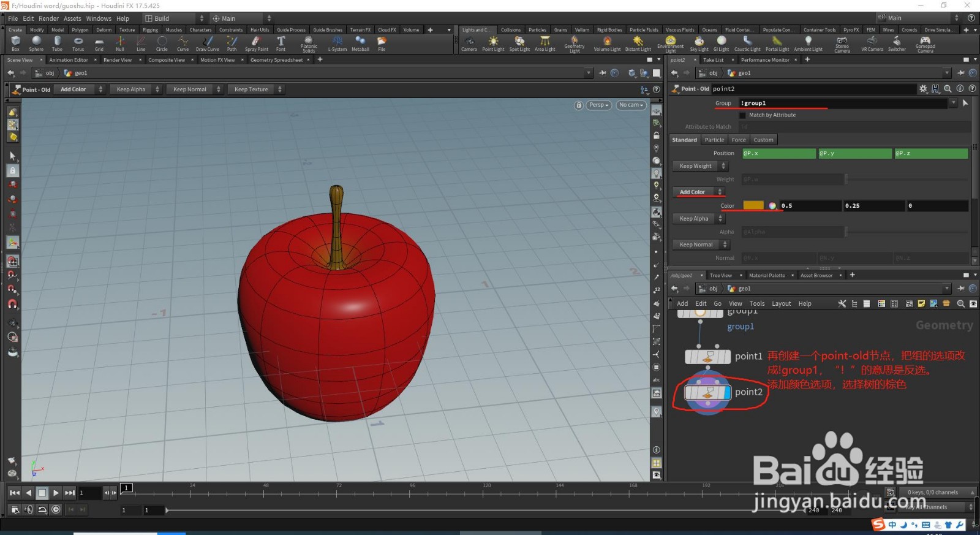Open the No cam camera dropdown
This screenshot has width=980, height=535.
[x=631, y=105]
